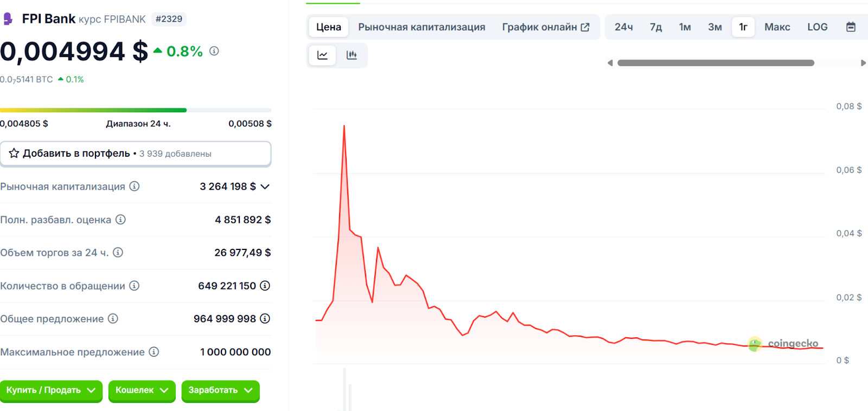Click right arrow of chart range scrollbar
Viewport: 868px width, 411px height.
[x=863, y=63]
